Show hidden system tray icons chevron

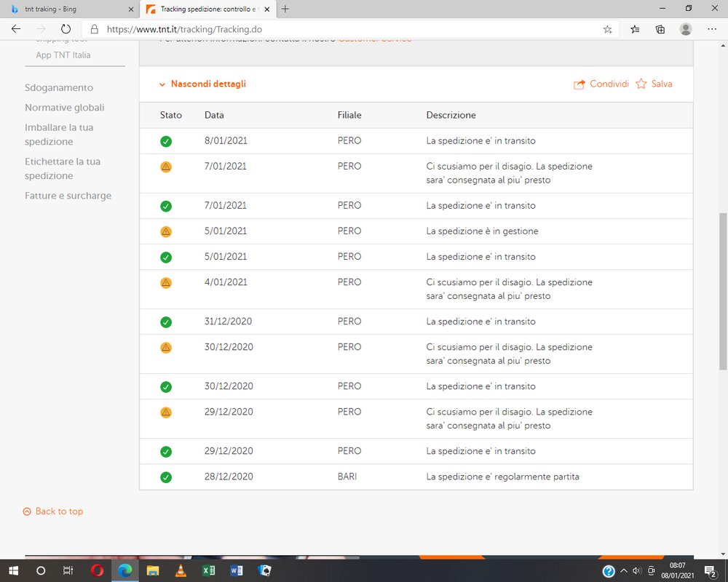coord(624,571)
